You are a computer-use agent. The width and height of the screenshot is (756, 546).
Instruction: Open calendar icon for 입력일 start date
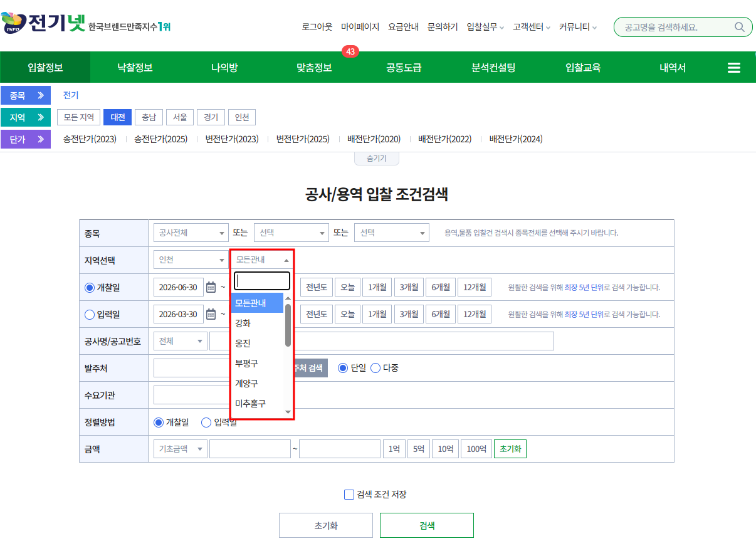tap(211, 314)
